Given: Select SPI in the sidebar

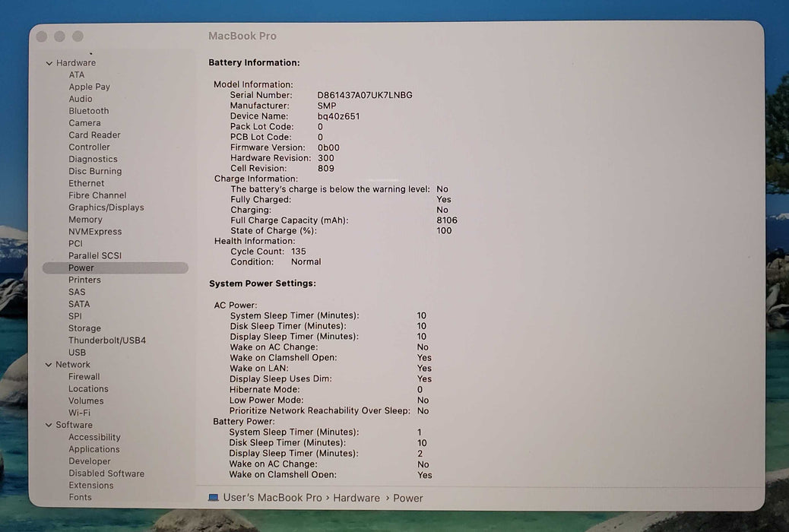Looking at the screenshot, I should point(75,316).
